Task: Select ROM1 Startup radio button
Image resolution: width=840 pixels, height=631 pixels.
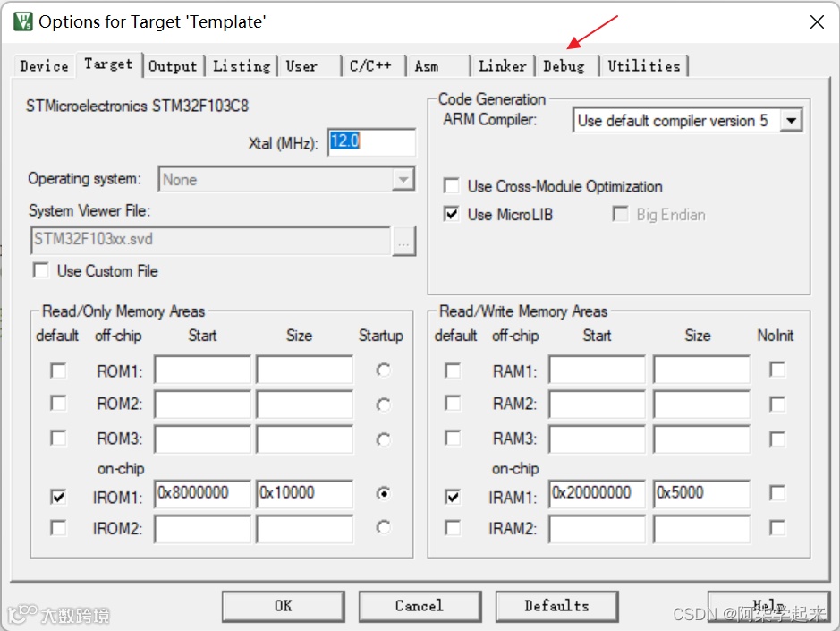Action: (383, 371)
